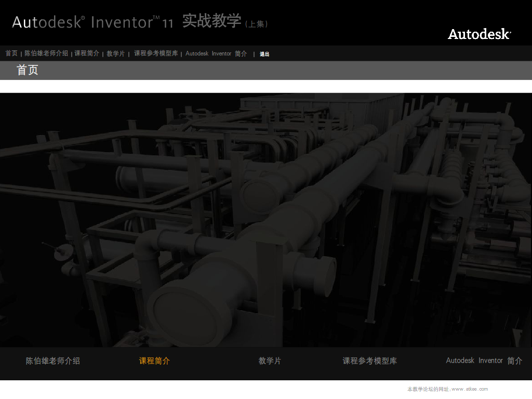Image resolution: width=532 pixels, height=399 pixels.
Task: Click the white Autodesk logo
Action: point(479,34)
